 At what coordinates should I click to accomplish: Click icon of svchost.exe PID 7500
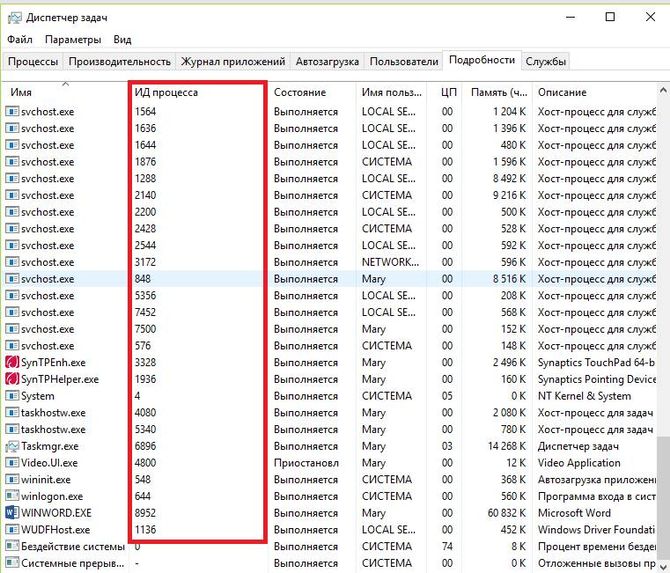(12, 329)
